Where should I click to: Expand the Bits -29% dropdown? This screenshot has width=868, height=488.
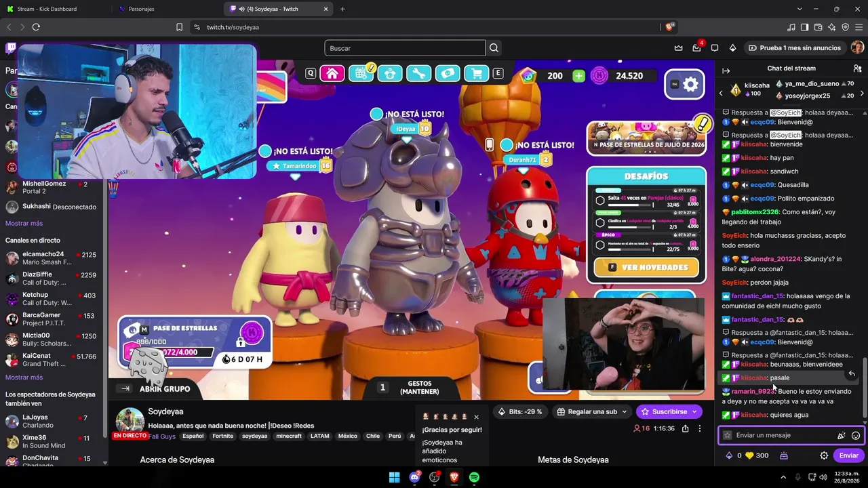[x=520, y=411]
